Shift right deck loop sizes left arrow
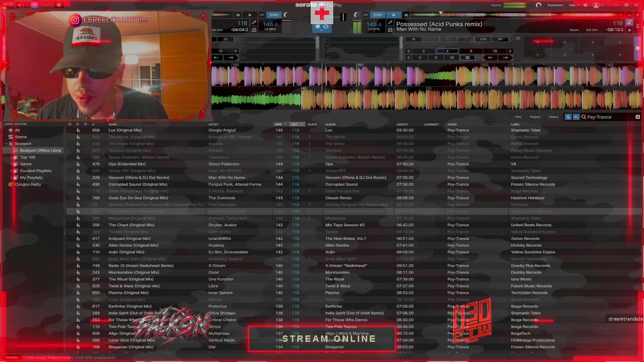The image size is (644, 362). (408, 51)
